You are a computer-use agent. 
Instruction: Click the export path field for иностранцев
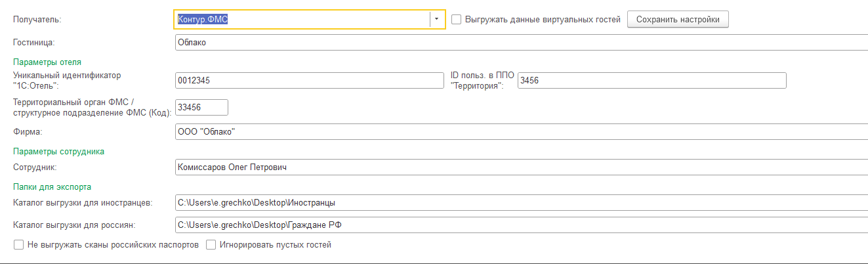(x=518, y=203)
